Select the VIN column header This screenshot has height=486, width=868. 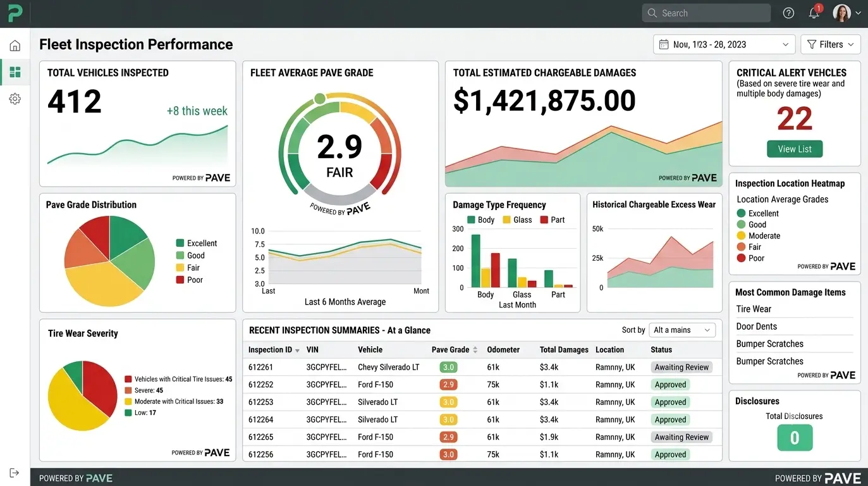[x=312, y=349]
